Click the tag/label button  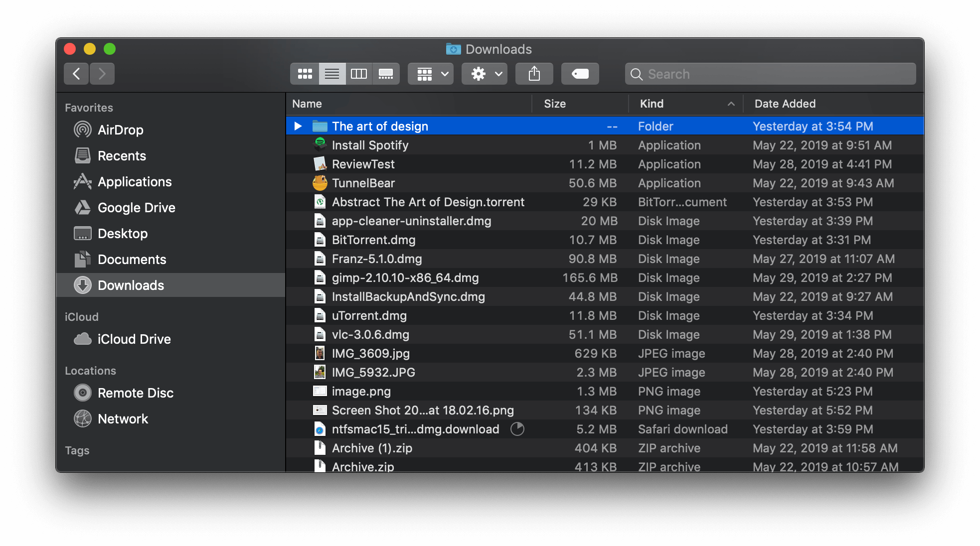coord(579,73)
